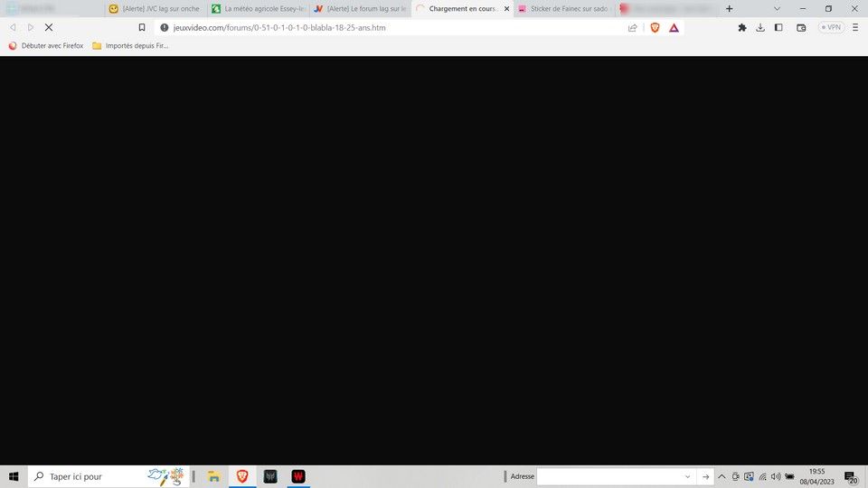Go forward to the next page

[31, 27]
